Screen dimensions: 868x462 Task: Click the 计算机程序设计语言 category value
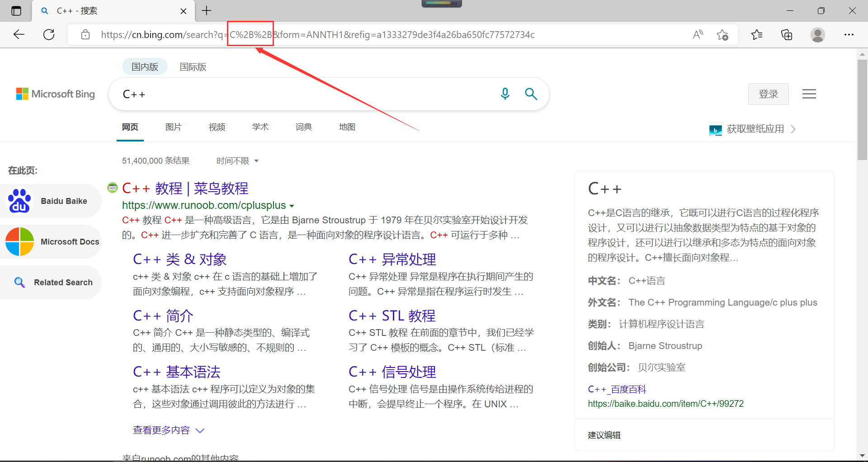point(661,324)
